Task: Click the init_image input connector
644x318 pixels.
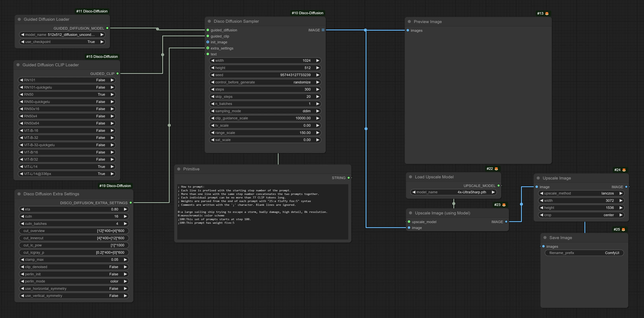Action: (x=208, y=42)
